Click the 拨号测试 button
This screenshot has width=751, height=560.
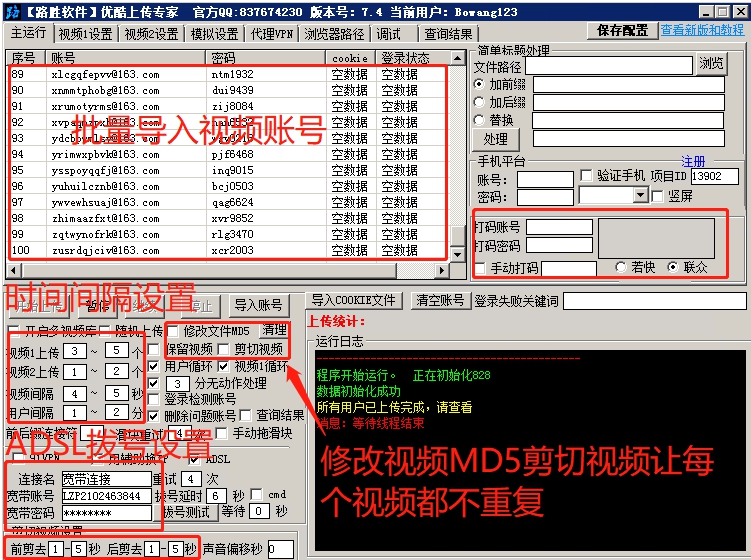(x=186, y=512)
